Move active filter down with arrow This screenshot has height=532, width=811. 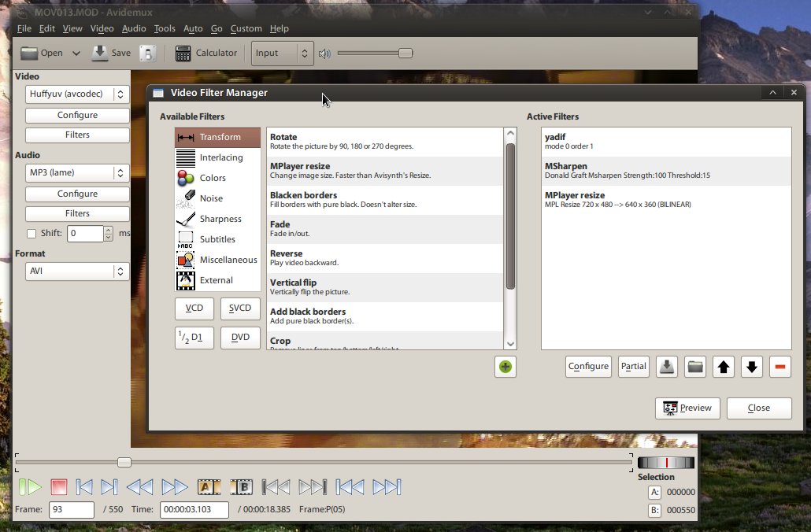pos(752,367)
